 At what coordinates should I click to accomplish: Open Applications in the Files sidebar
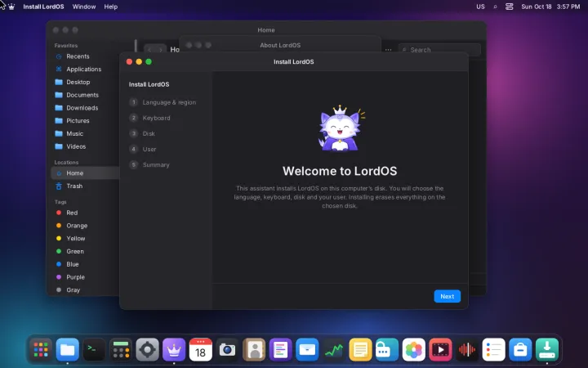click(x=85, y=69)
